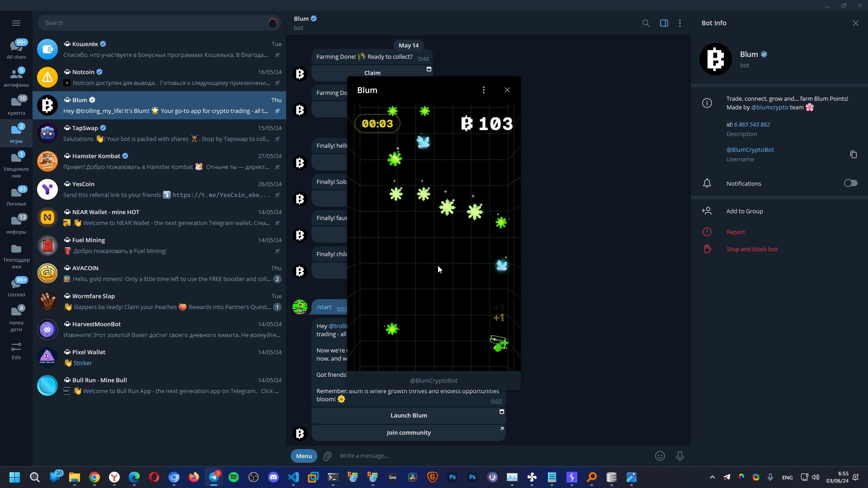Open the Windows Start menu
Screen dimensions: 868x488
point(14,478)
